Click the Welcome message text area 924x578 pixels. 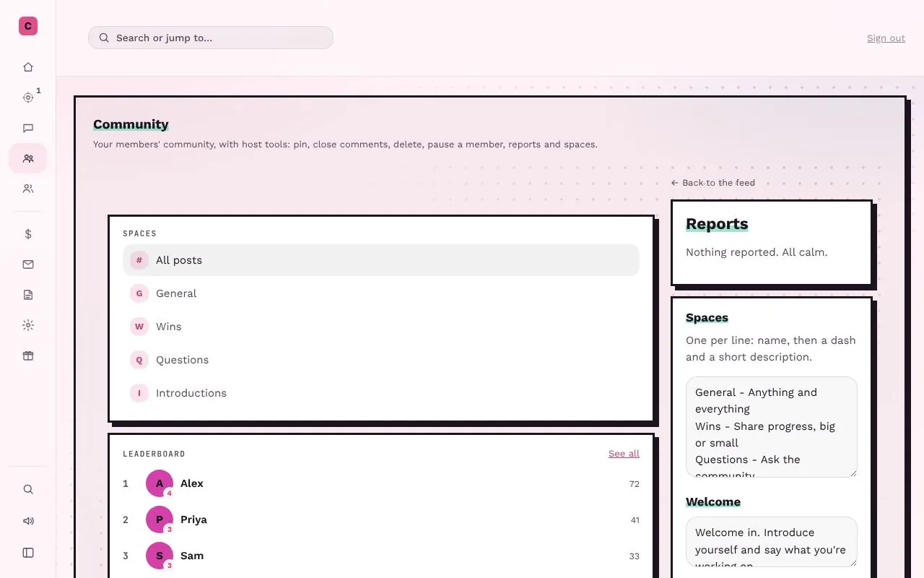coord(772,542)
